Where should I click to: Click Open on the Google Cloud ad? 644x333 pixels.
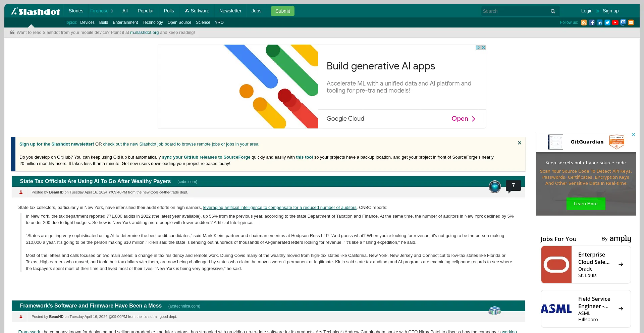click(x=463, y=119)
